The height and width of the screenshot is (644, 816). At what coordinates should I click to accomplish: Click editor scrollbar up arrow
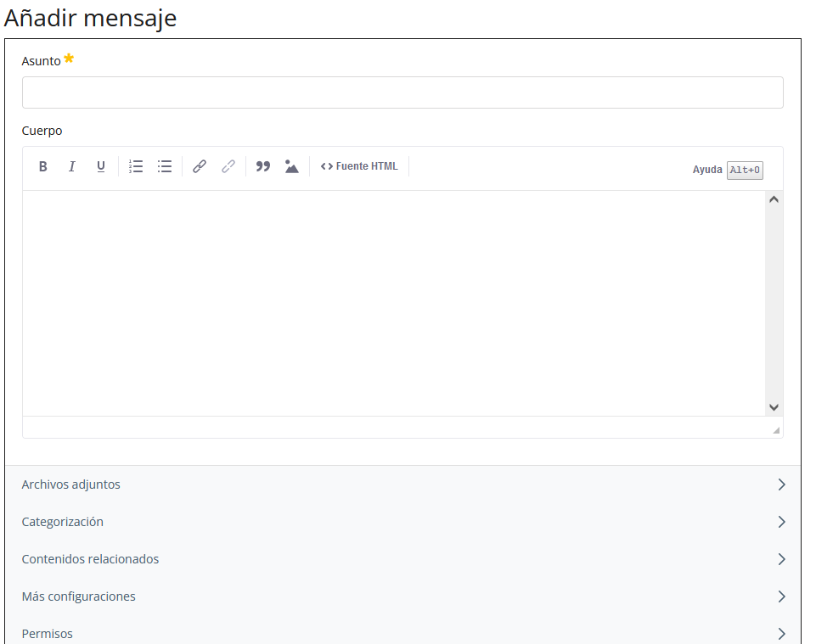774,199
